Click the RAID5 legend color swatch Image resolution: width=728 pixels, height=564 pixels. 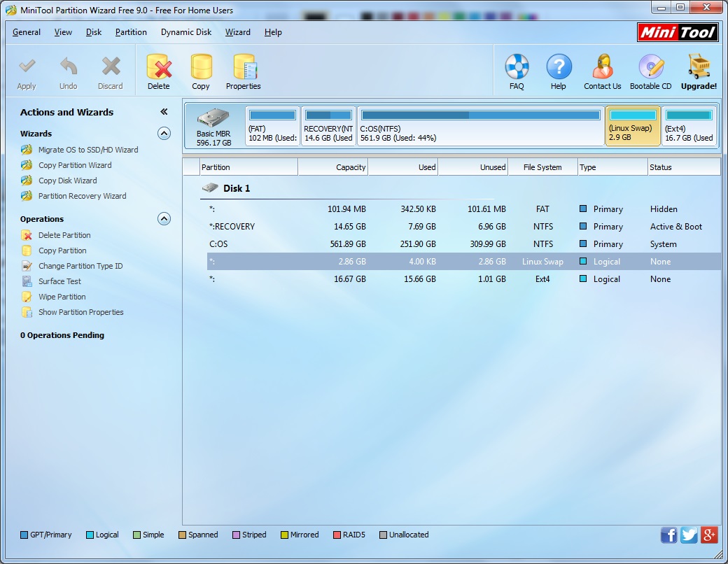pyautogui.click(x=337, y=535)
